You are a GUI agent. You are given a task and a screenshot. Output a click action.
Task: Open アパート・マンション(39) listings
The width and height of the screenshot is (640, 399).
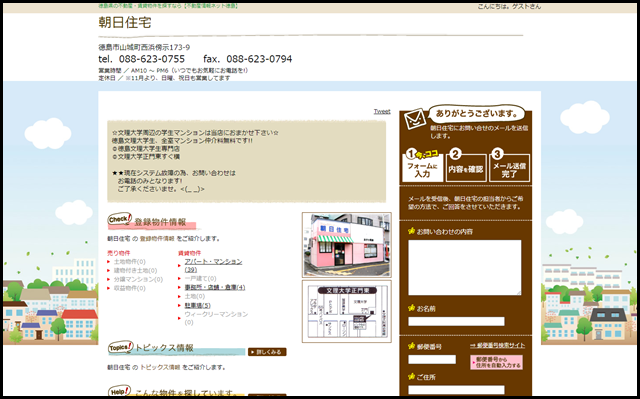(x=213, y=266)
